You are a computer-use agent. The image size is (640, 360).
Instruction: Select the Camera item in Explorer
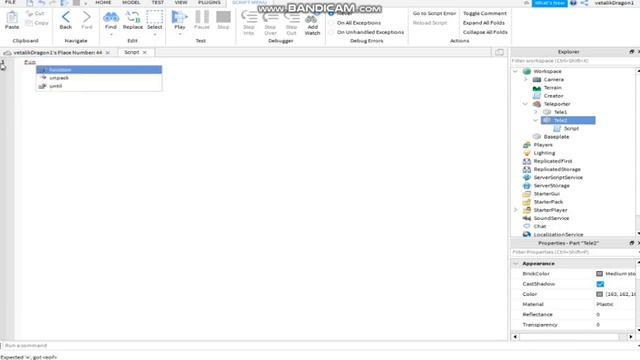point(553,80)
